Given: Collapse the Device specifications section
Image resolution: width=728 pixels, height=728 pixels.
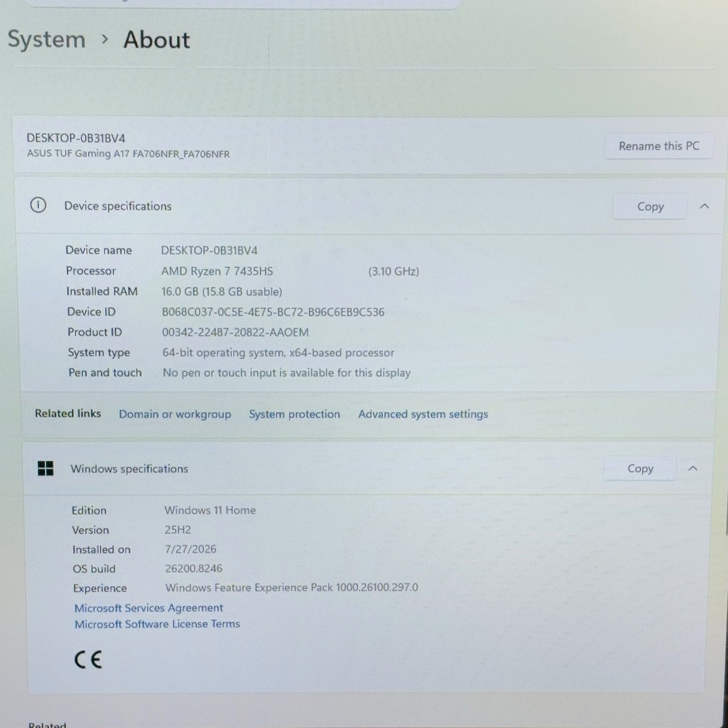Looking at the screenshot, I should tap(704, 206).
